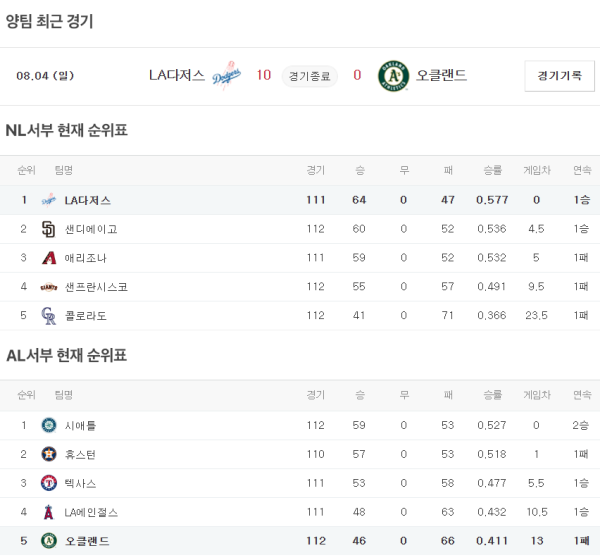The width and height of the screenshot is (600, 560).
Task: Open the 오클랜드 team in AL standings
Action: 86,541
